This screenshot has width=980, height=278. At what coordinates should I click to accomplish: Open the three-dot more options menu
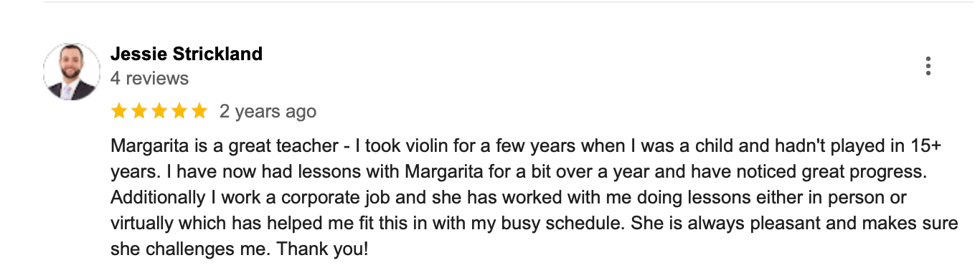[928, 66]
